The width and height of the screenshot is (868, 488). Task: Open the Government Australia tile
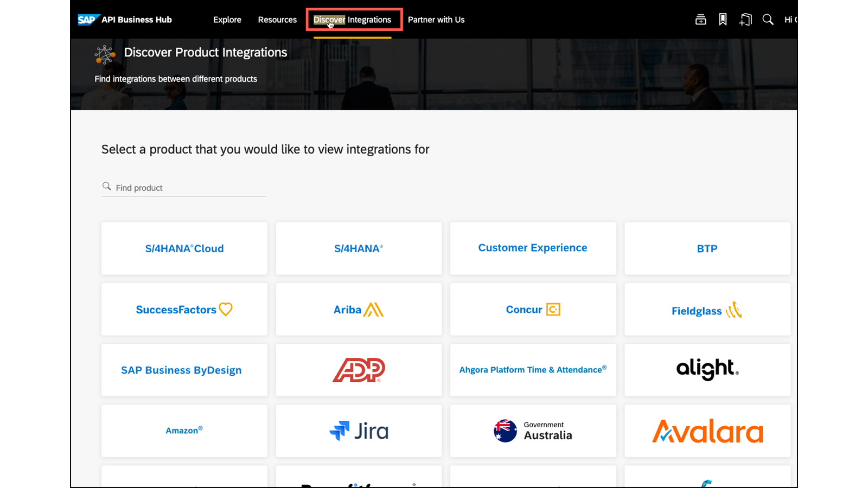[x=533, y=431]
